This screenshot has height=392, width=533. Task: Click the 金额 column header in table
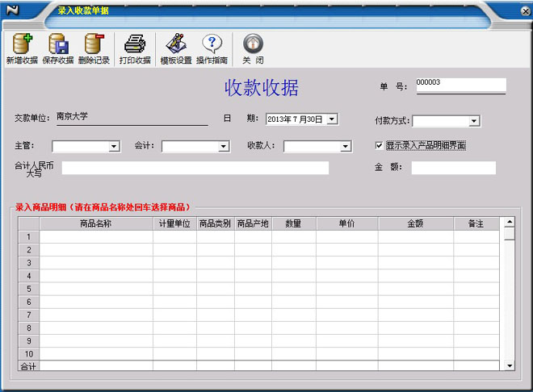tap(415, 223)
